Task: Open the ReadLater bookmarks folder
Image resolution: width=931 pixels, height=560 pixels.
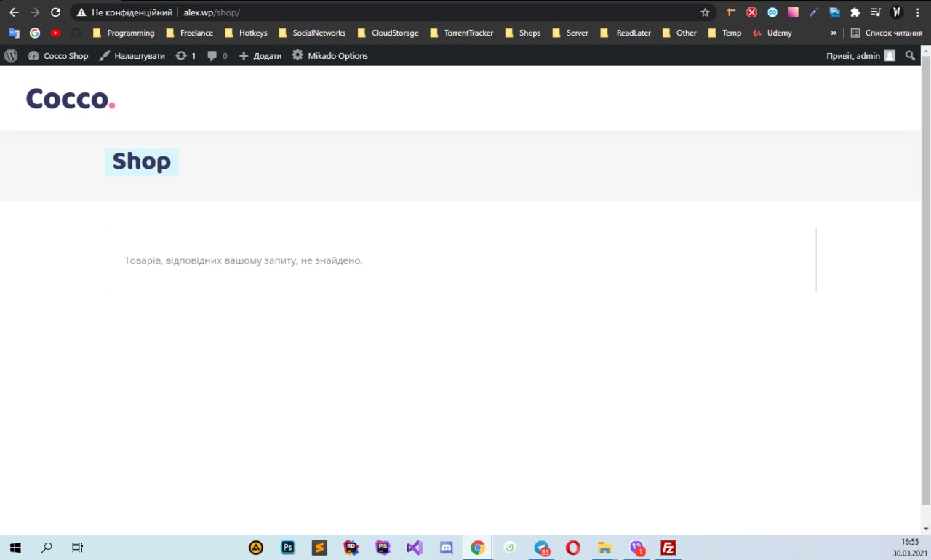Action: 626,33
